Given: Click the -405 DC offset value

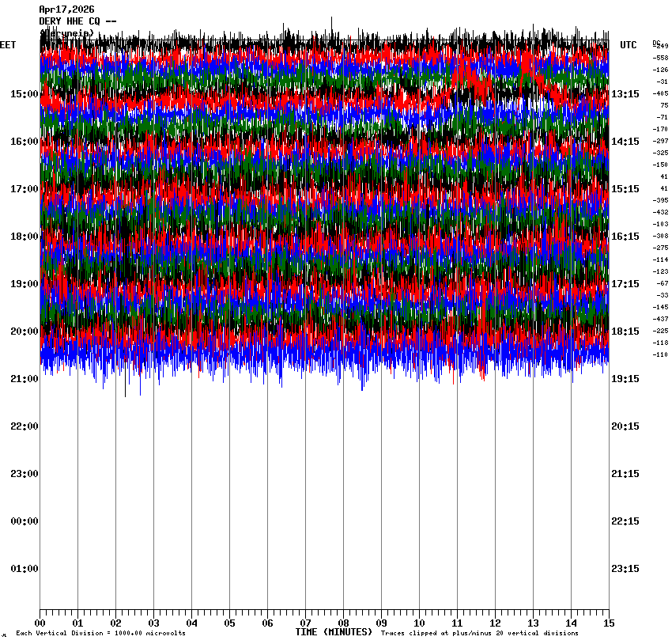Looking at the screenshot, I should click(660, 93).
